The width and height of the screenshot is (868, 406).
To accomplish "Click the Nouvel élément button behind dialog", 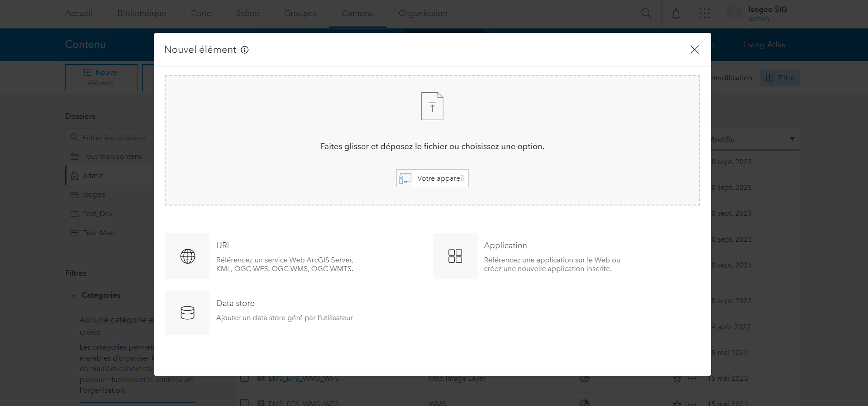I will [x=101, y=78].
